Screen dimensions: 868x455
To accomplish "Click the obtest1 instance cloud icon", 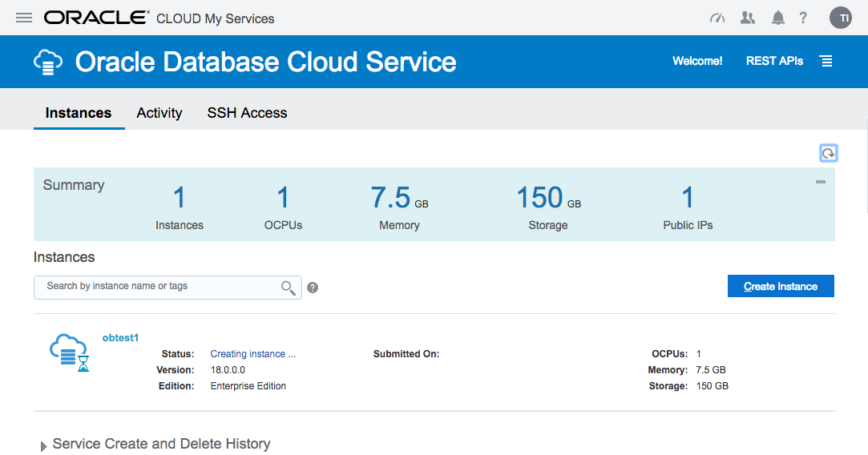I will (69, 352).
